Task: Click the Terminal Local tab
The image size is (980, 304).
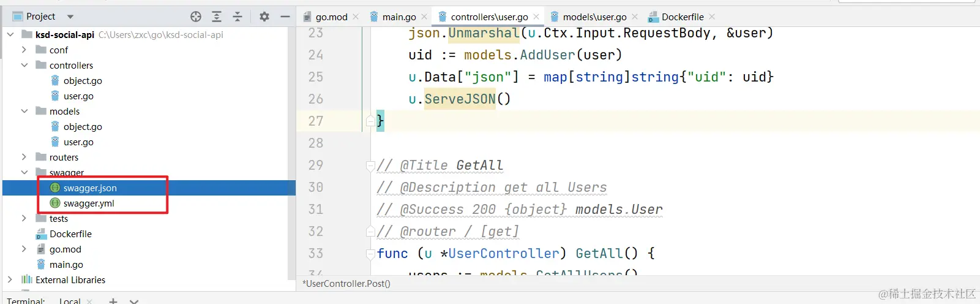Action: tap(70, 301)
